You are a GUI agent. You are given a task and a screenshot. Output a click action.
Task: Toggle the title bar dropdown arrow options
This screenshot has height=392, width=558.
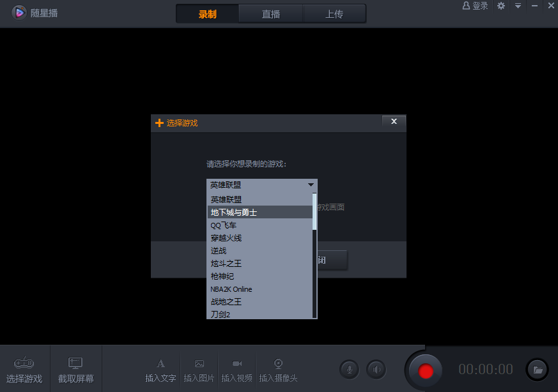517,6
